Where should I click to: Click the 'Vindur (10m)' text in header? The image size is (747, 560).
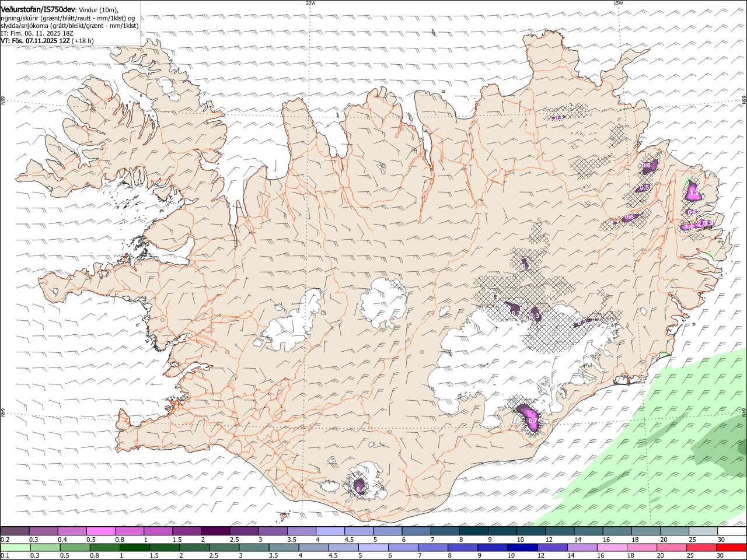point(98,10)
